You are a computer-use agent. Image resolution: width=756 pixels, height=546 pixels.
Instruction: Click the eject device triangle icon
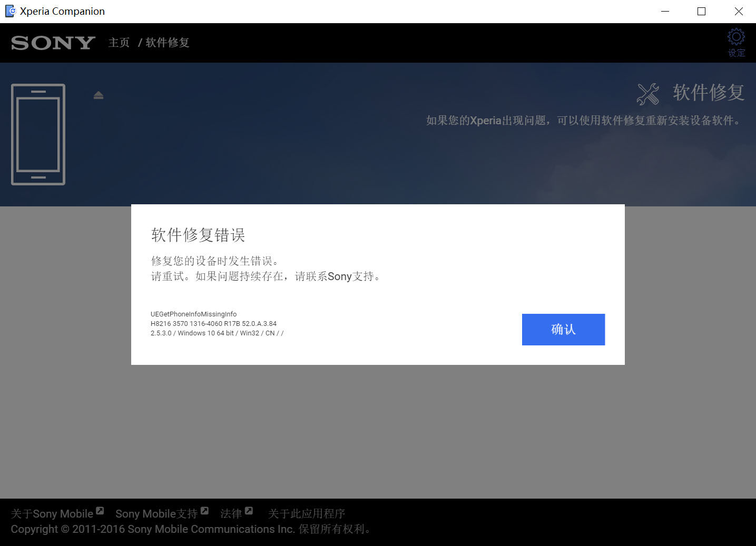[99, 95]
